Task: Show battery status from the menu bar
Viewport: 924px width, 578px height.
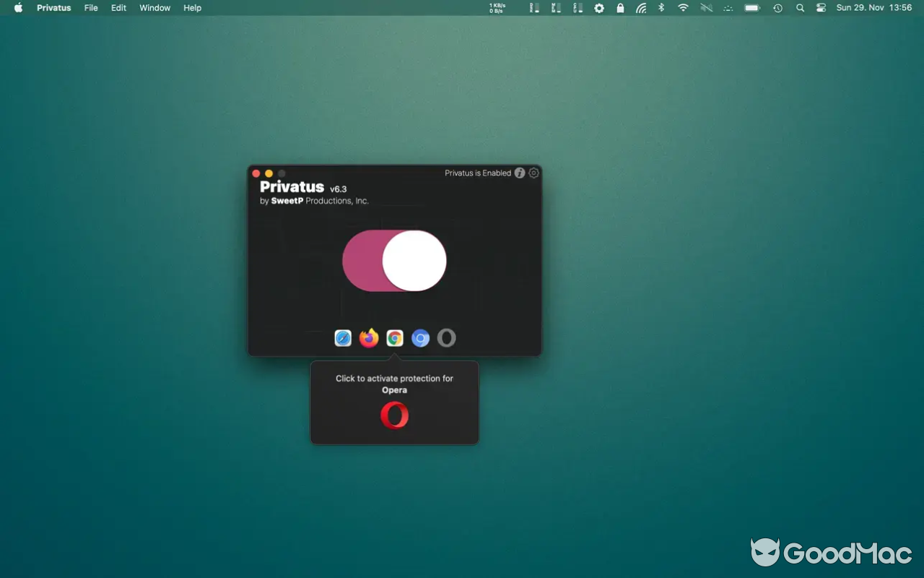Action: point(751,8)
